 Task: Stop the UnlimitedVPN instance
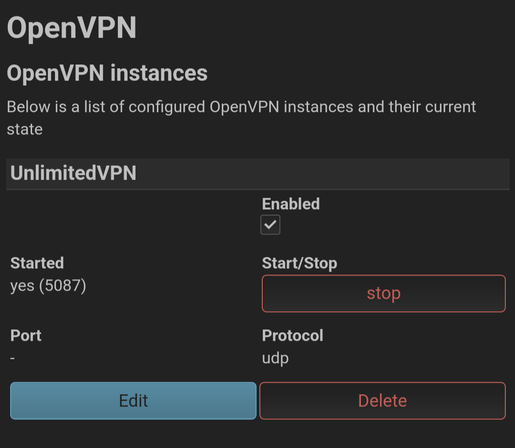point(384,293)
